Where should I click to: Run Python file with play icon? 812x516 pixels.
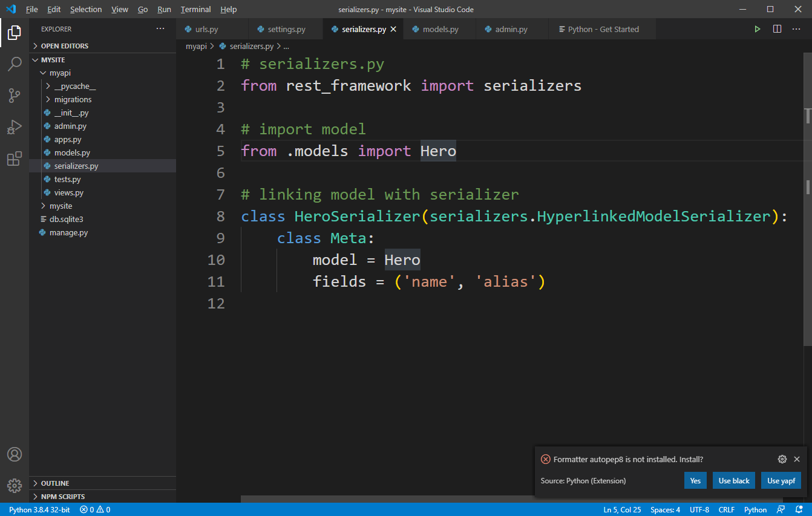(x=757, y=29)
